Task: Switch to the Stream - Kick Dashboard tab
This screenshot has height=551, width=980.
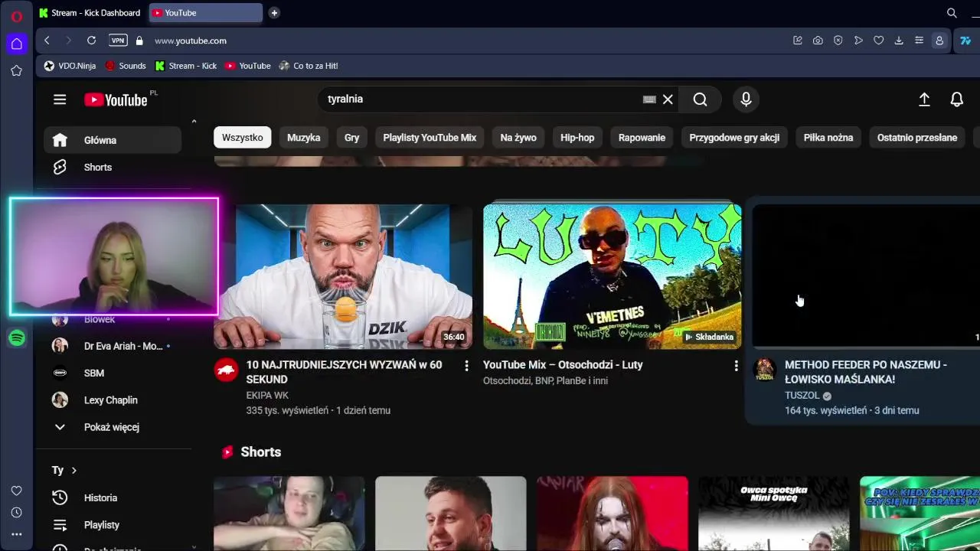Action: click(90, 13)
